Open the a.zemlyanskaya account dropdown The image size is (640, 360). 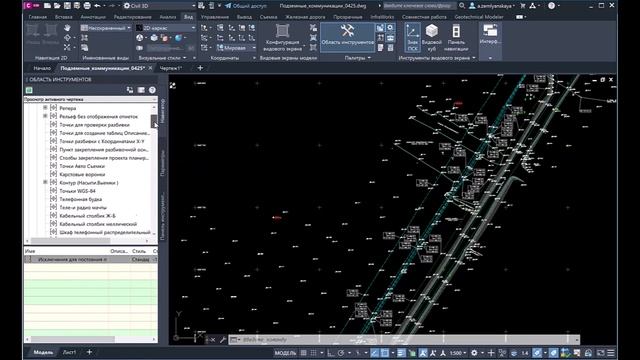click(x=492, y=6)
